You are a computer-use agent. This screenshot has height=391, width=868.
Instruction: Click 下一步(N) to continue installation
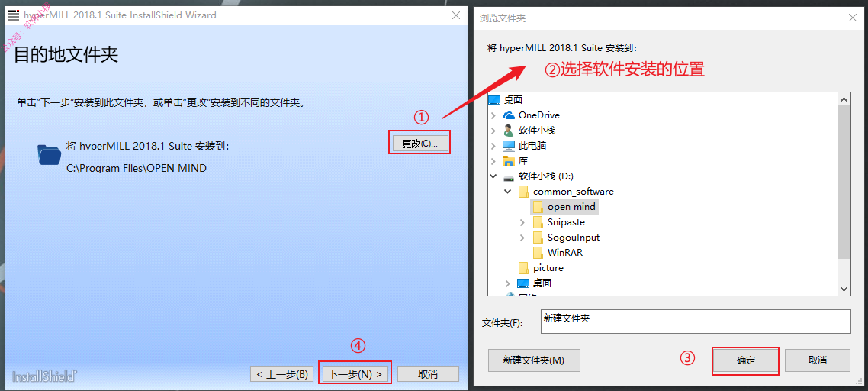pos(355,373)
